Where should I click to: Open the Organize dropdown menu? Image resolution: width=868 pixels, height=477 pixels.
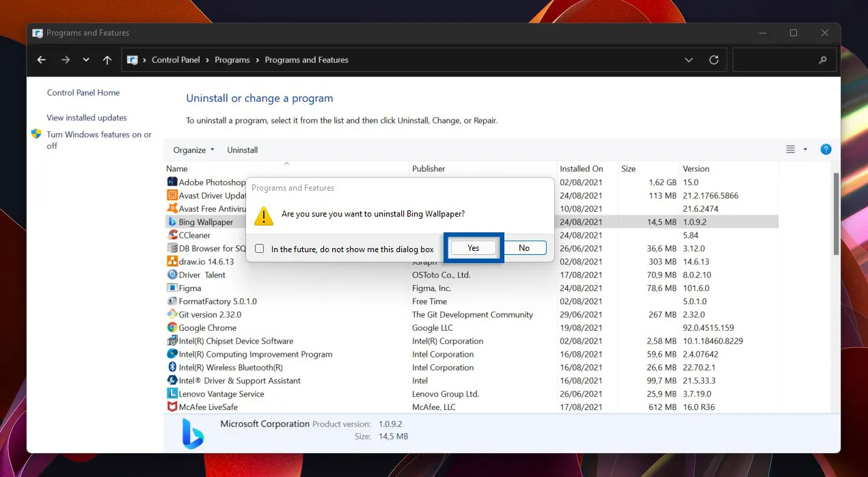(193, 150)
